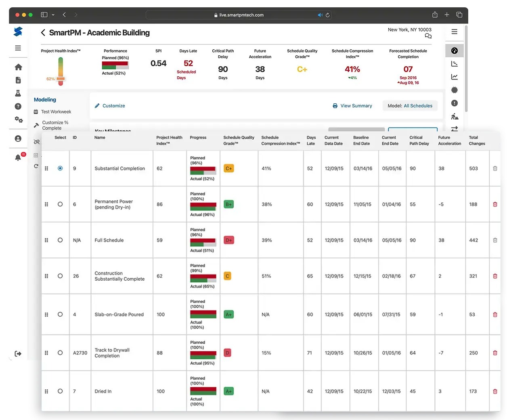Select the Dried In radio button
The width and height of the screenshot is (509, 420).
click(60, 391)
